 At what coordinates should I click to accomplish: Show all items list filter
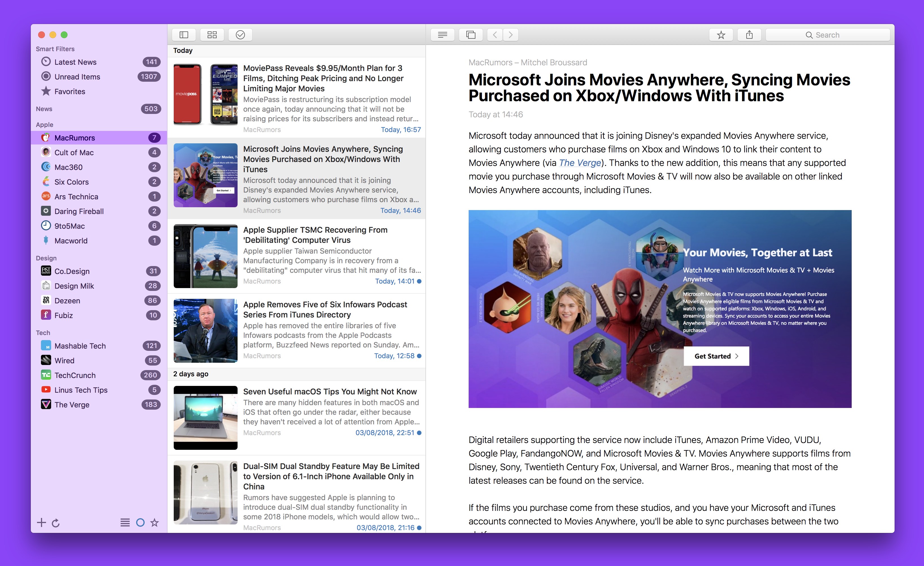[125, 522]
